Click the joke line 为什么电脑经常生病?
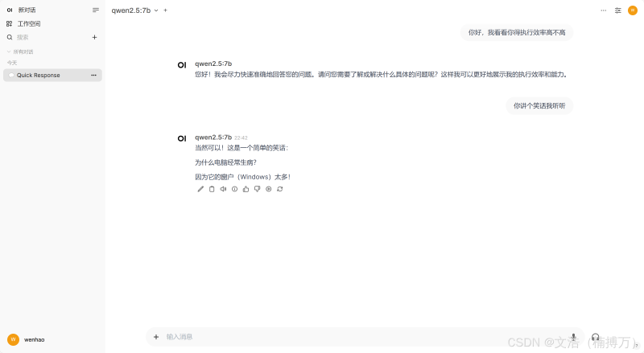 pos(225,162)
